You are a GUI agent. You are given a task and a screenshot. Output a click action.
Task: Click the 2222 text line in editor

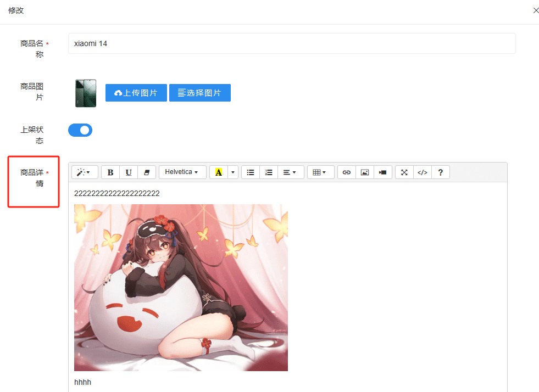[x=117, y=193]
